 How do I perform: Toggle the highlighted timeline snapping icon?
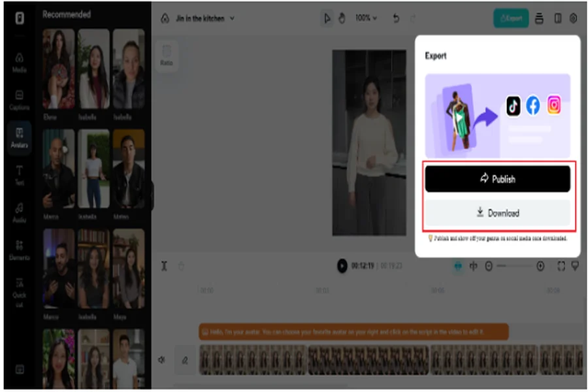[x=458, y=266]
